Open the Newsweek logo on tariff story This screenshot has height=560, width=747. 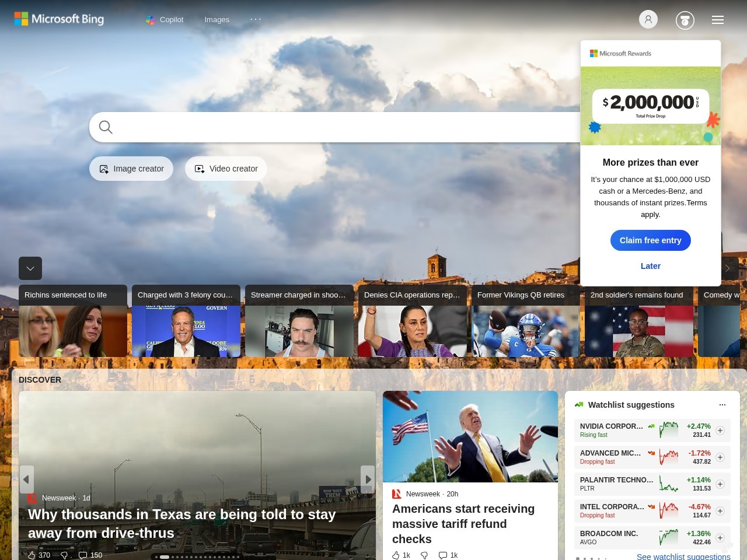[397, 494]
